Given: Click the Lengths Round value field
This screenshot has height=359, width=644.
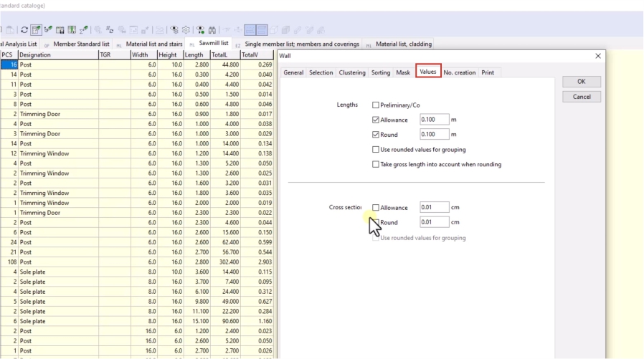Looking at the screenshot, I should coord(435,135).
